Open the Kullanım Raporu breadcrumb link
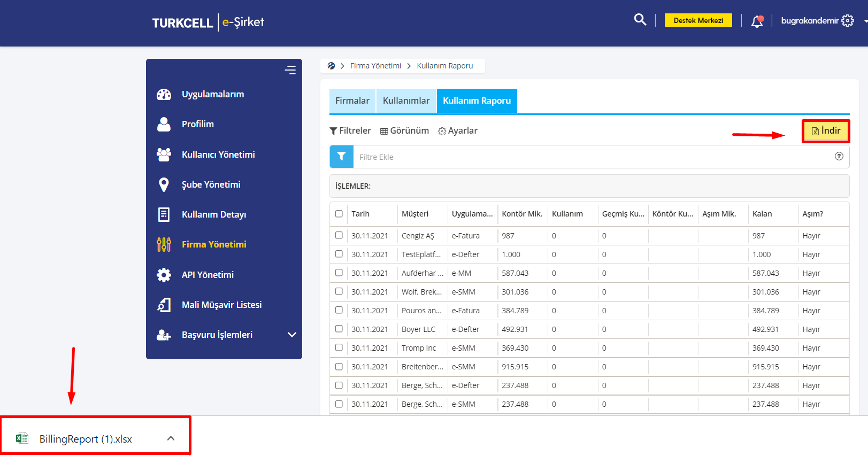 click(445, 66)
